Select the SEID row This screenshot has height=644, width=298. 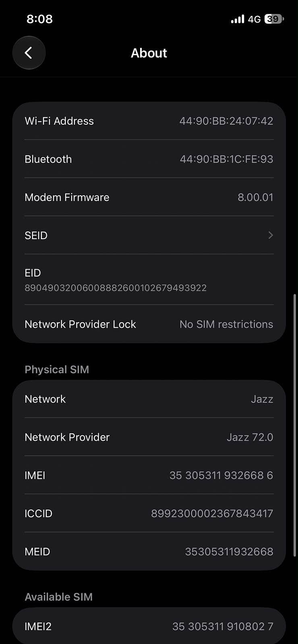[x=149, y=235]
